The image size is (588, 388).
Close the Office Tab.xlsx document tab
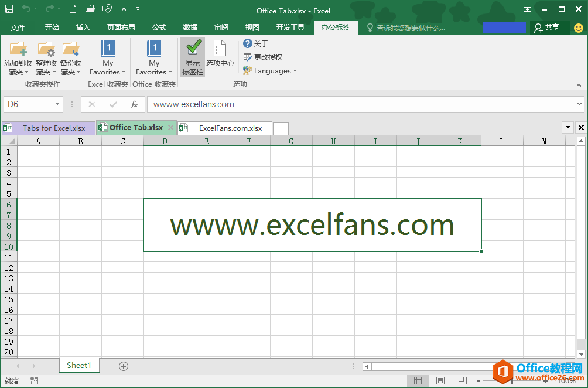tap(170, 128)
